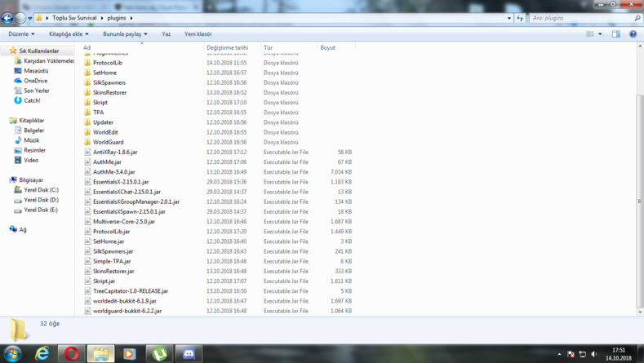Select Son Yerler in sidebar

pos(36,91)
